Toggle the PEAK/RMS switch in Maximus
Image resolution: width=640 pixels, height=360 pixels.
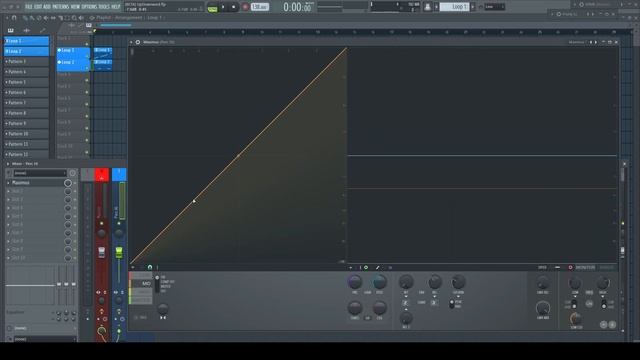coord(452,304)
